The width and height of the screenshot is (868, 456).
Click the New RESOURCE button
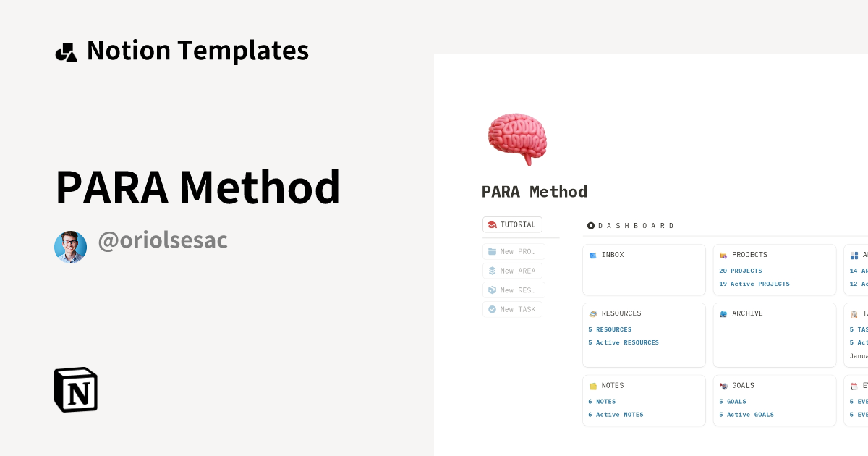pyautogui.click(x=514, y=290)
